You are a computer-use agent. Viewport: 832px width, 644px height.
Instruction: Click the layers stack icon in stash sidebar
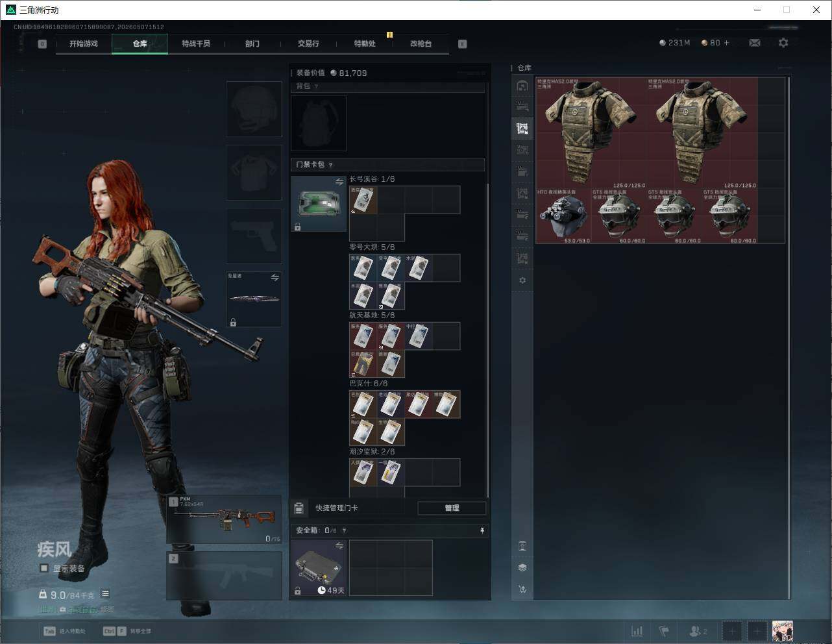pos(522,567)
